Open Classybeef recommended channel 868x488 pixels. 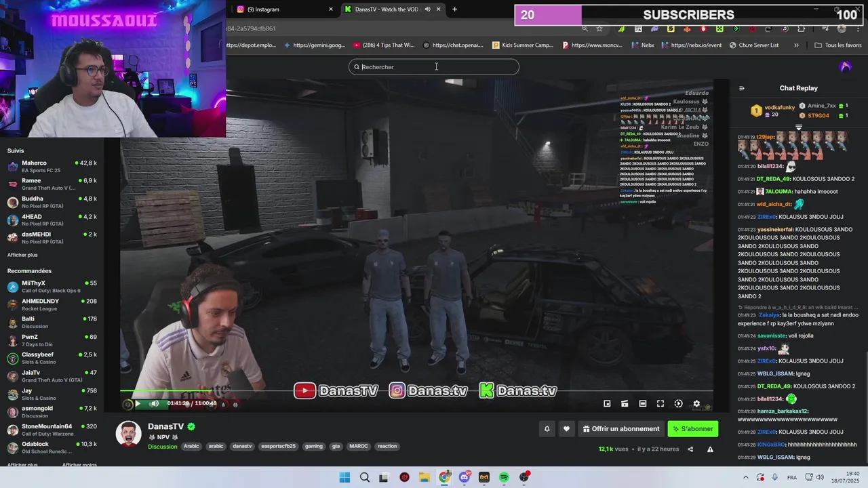coord(52,358)
